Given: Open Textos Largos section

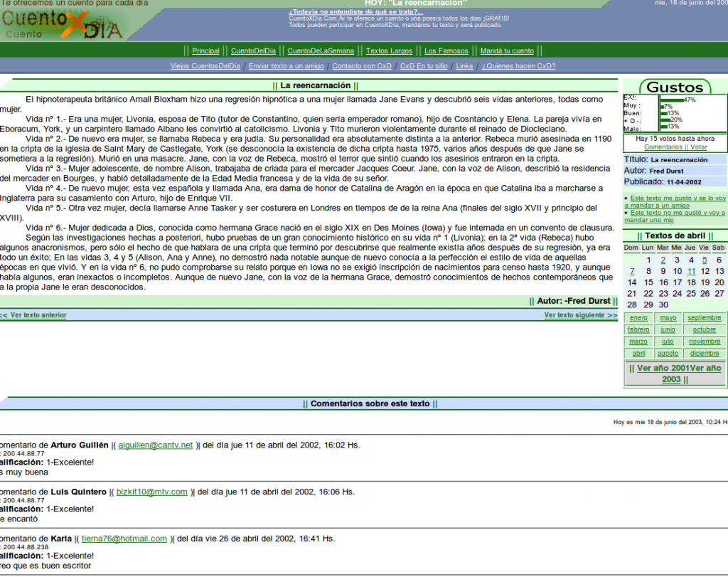Looking at the screenshot, I should (389, 51).
